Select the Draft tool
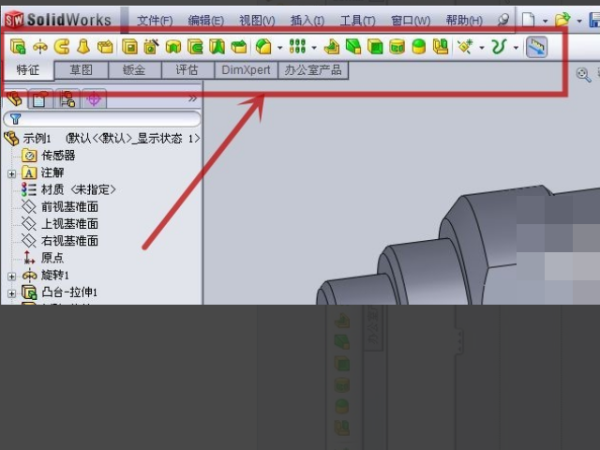Image resolution: width=600 pixels, height=450 pixels. pyautogui.click(x=353, y=47)
